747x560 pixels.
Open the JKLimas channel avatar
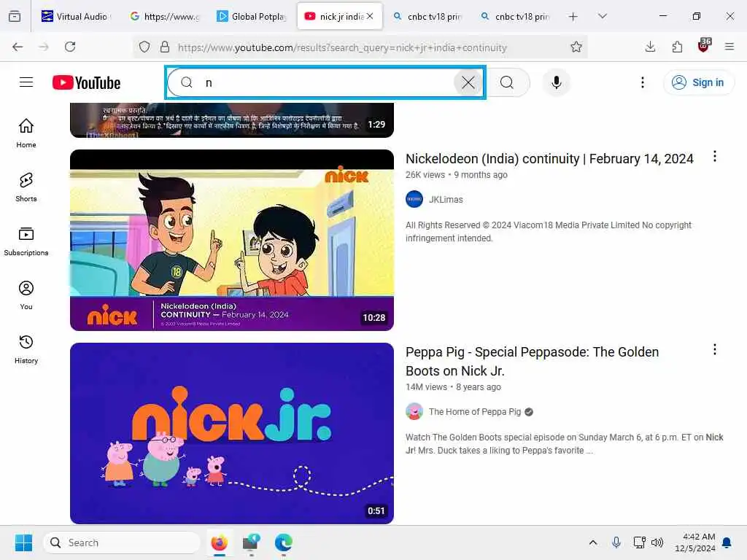pyautogui.click(x=414, y=199)
